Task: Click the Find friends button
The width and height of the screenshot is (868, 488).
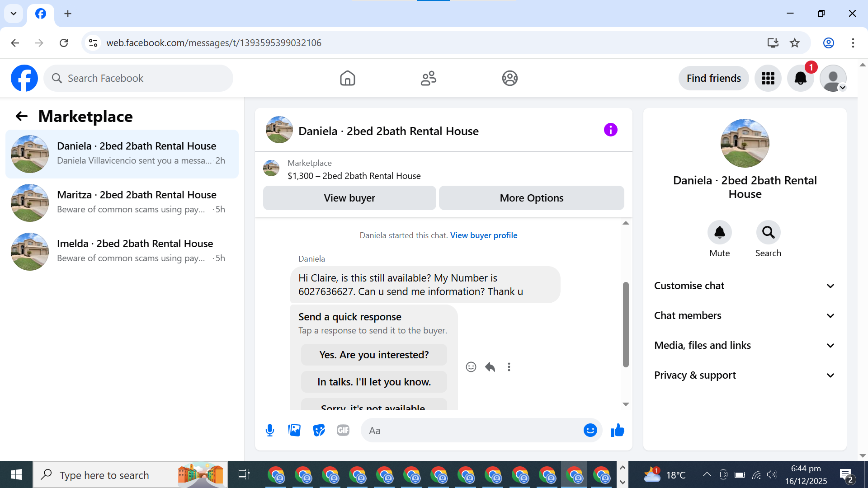Action: 714,78
